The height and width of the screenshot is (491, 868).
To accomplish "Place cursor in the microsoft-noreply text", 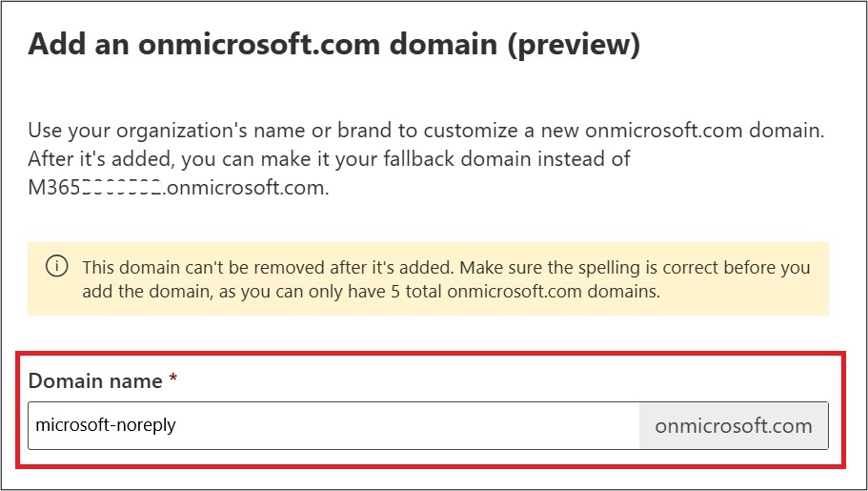I will [x=105, y=425].
